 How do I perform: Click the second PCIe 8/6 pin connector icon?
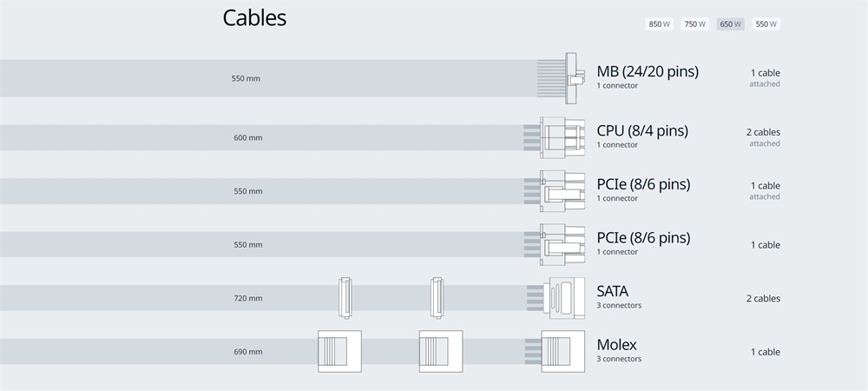[554, 244]
